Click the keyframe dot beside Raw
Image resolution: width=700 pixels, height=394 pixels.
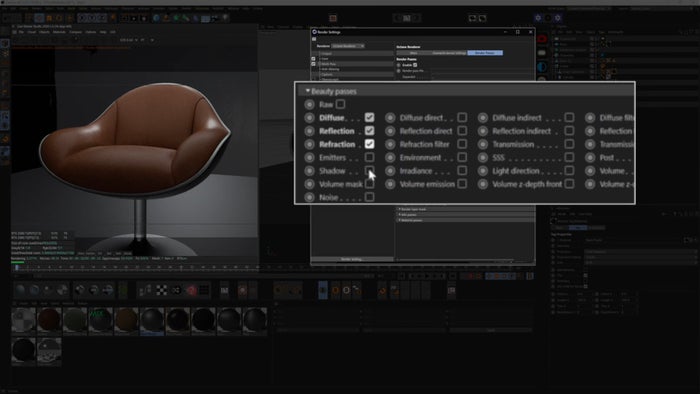[309, 104]
